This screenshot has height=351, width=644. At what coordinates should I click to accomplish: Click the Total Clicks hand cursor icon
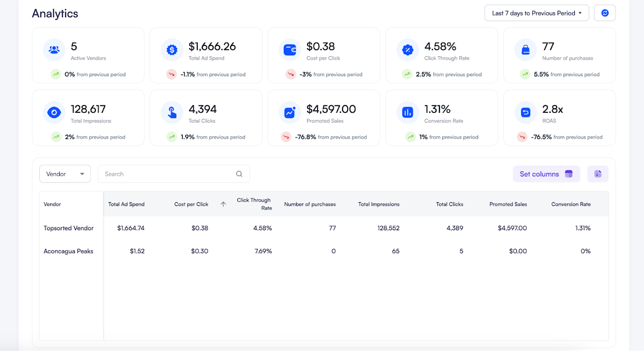(172, 112)
